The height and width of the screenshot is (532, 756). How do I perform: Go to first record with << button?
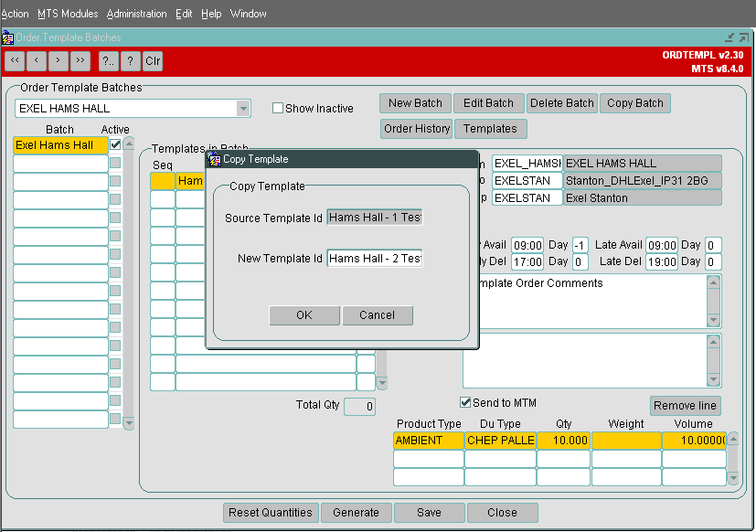[x=15, y=61]
